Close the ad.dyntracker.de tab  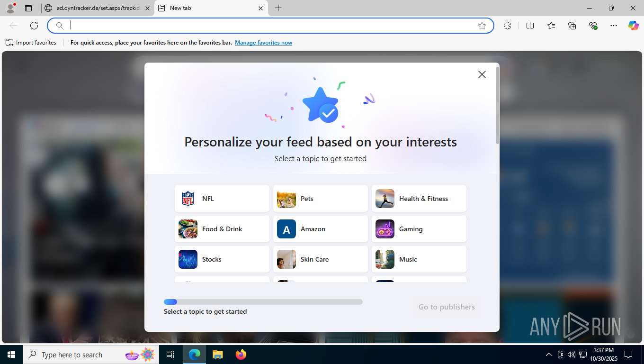pyautogui.click(x=147, y=8)
